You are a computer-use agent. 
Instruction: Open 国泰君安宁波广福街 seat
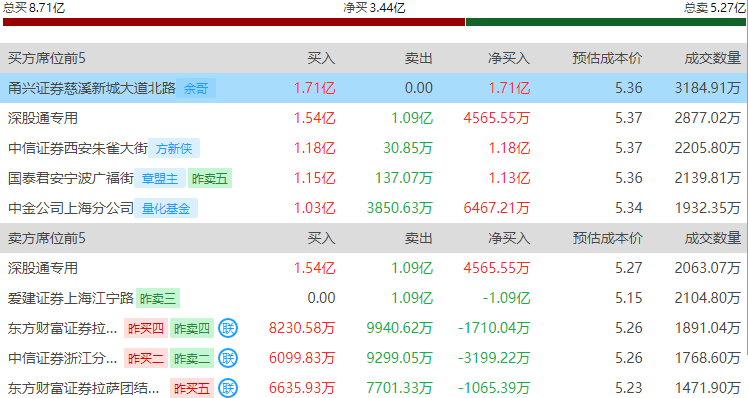(x=71, y=178)
